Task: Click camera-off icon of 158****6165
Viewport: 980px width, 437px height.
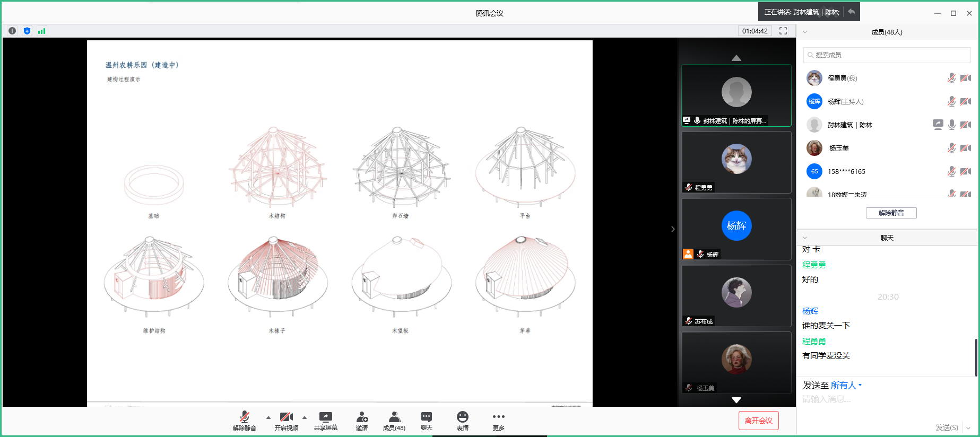Action: (966, 171)
